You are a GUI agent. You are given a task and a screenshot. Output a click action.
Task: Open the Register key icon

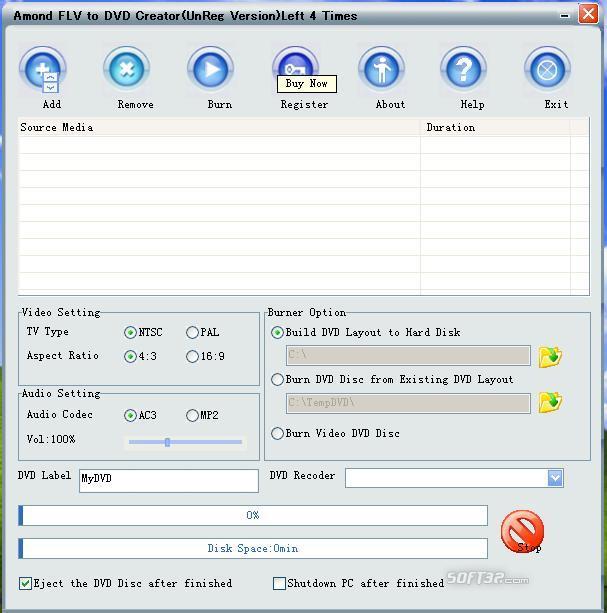click(x=295, y=61)
